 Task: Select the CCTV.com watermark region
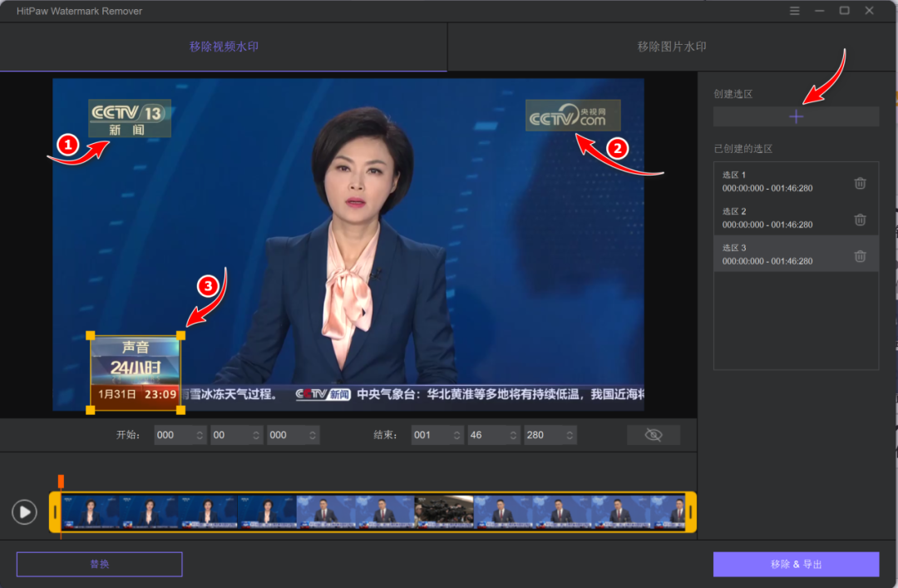click(573, 116)
